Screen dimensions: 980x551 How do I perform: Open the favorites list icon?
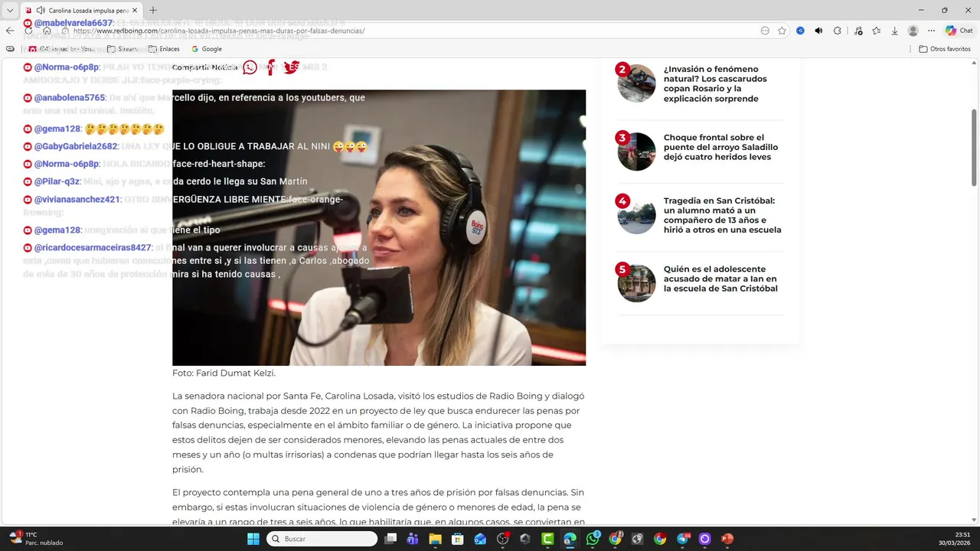point(876,31)
